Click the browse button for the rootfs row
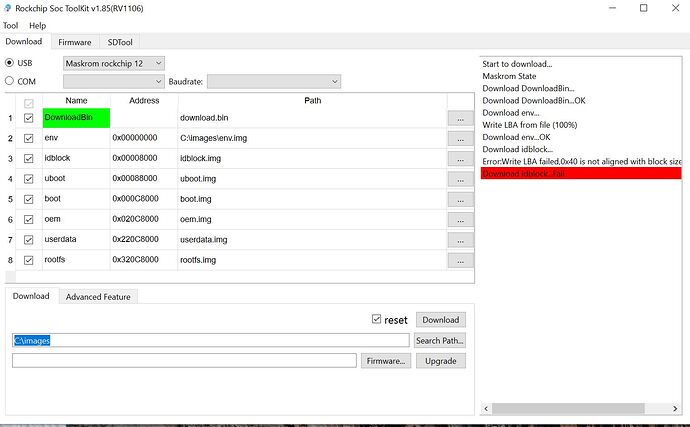 [x=459, y=260]
